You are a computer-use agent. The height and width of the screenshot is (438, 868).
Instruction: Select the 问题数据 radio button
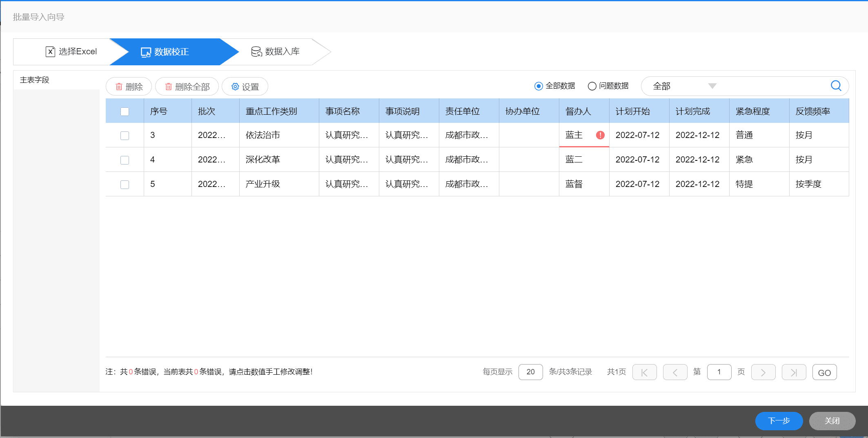pos(592,86)
